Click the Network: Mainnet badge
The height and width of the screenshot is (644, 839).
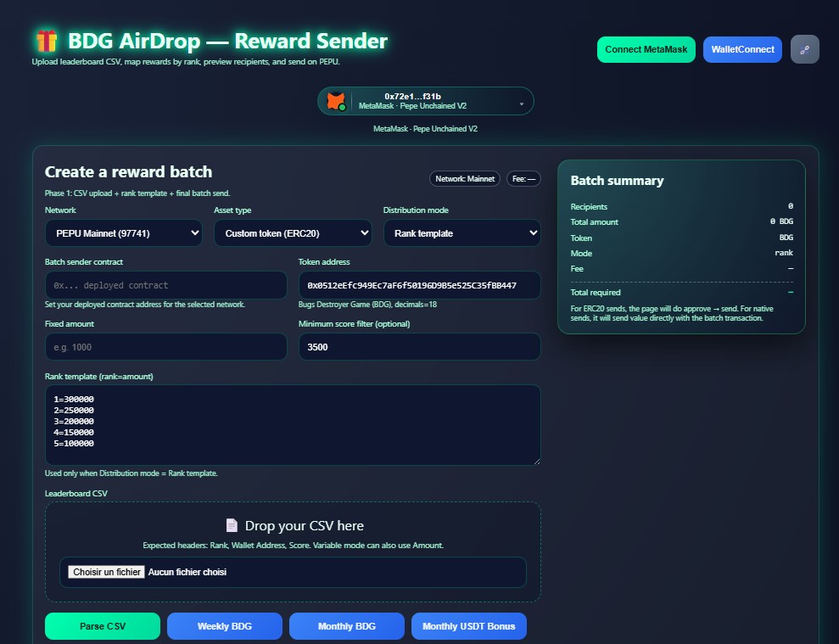click(x=464, y=179)
